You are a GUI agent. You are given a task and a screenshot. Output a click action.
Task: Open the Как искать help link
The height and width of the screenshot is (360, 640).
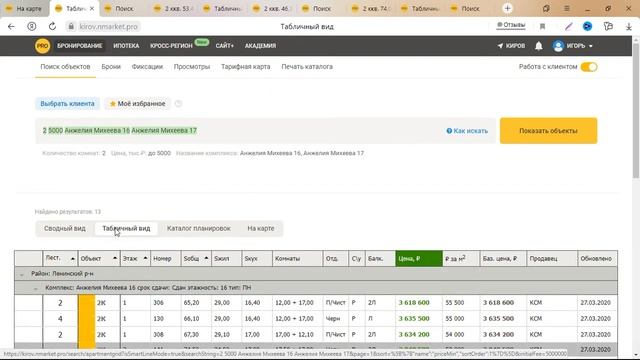pos(467,131)
